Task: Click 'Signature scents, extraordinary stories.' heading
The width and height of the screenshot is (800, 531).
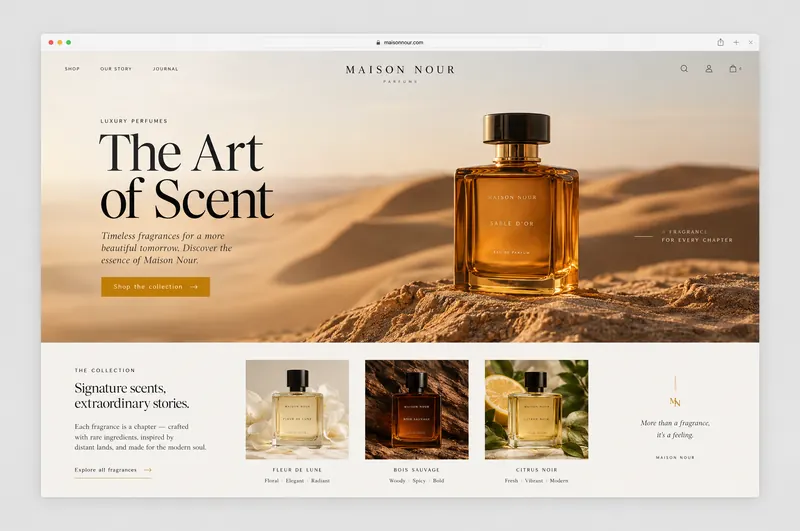Action: (x=132, y=396)
